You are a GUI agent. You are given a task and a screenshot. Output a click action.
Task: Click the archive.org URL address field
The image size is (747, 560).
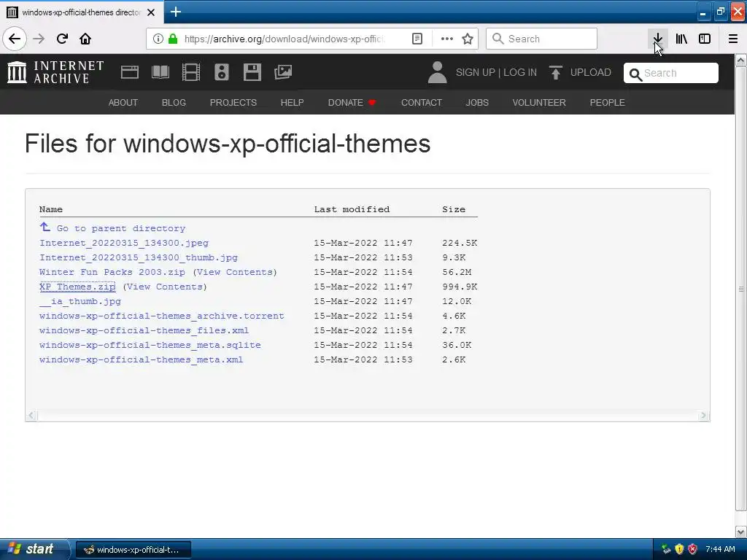(285, 39)
